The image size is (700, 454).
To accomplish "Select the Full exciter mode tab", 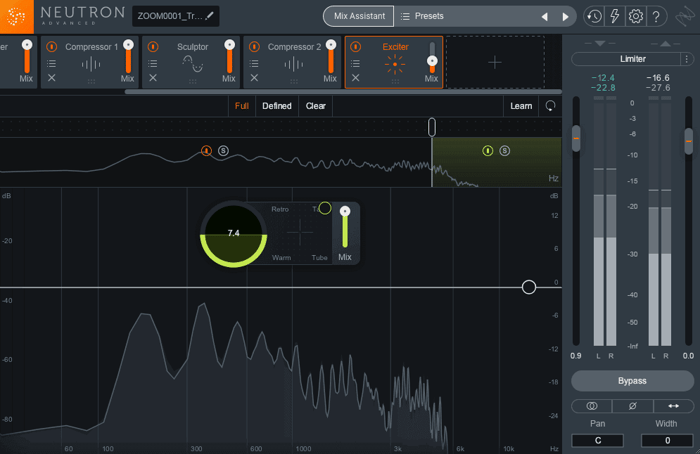I will [242, 106].
